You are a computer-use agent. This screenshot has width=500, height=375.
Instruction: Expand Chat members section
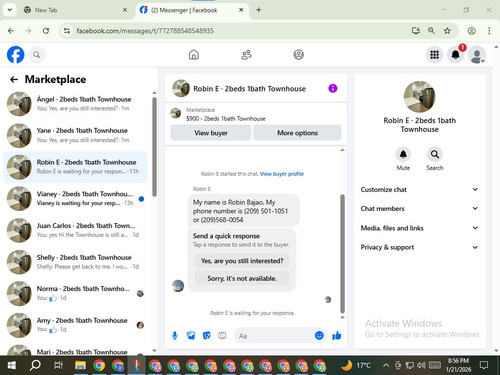point(419,209)
